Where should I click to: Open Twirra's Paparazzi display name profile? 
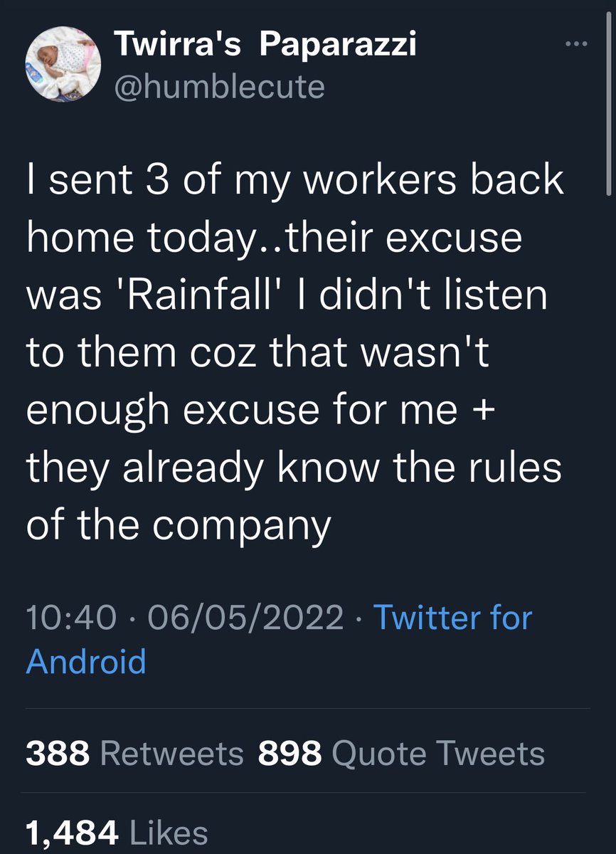[x=265, y=46]
